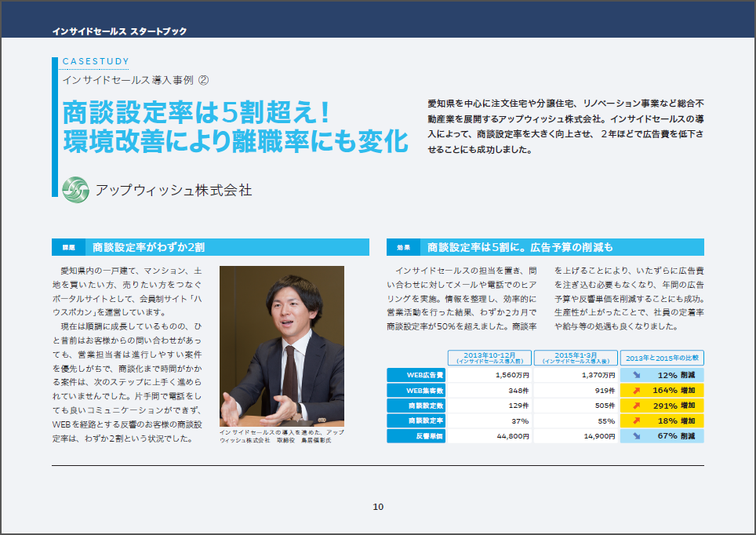756x535 pixels.
Task: Click the paragraph starting インサイドセールスの担当を置き
Action: (462, 299)
